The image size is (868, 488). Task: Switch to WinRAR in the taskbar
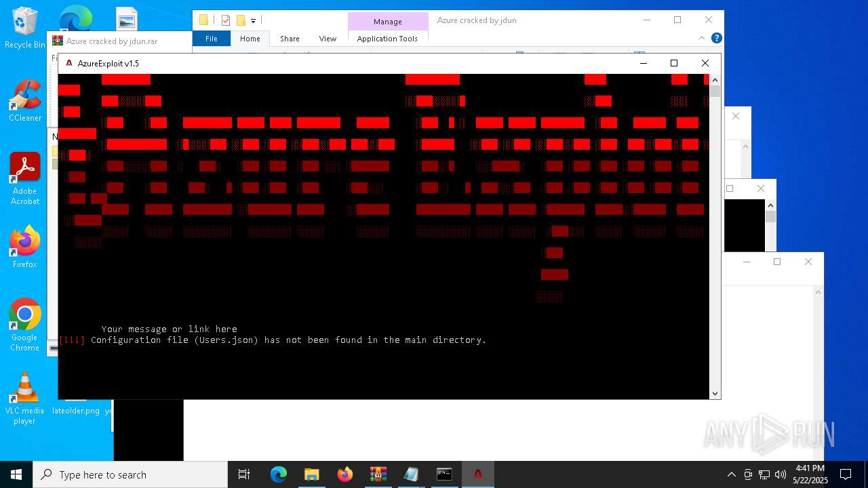pos(378,474)
